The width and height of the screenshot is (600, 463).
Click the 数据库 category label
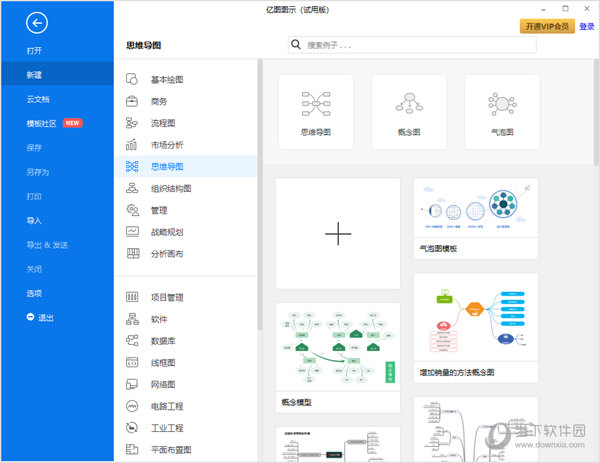(163, 341)
